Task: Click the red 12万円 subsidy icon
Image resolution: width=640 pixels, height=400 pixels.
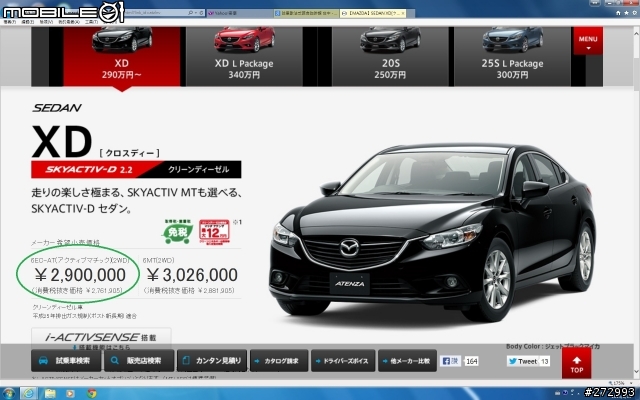Action: tap(214, 232)
